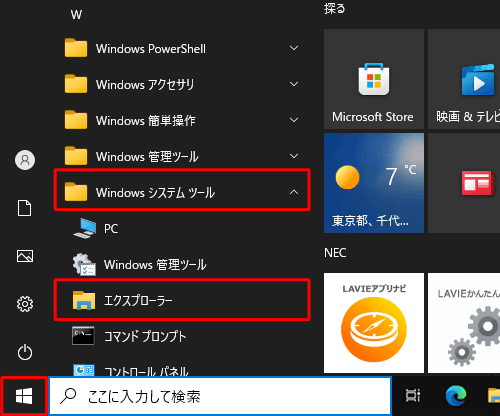Click the 探る tile group heading
This screenshot has width=500, height=416.
click(x=334, y=9)
